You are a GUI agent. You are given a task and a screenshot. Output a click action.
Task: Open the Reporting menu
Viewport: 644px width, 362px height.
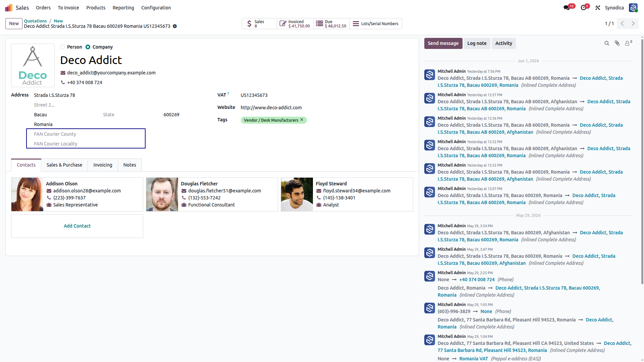pyautogui.click(x=123, y=8)
